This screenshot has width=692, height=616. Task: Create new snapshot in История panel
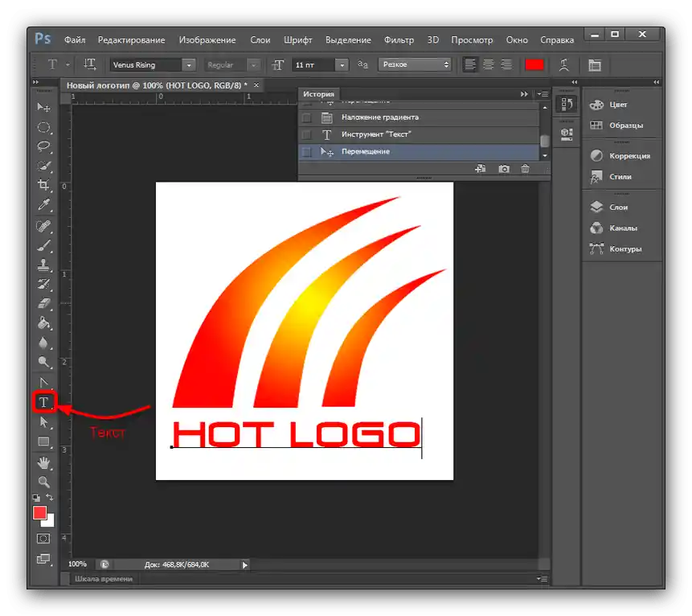coord(504,169)
